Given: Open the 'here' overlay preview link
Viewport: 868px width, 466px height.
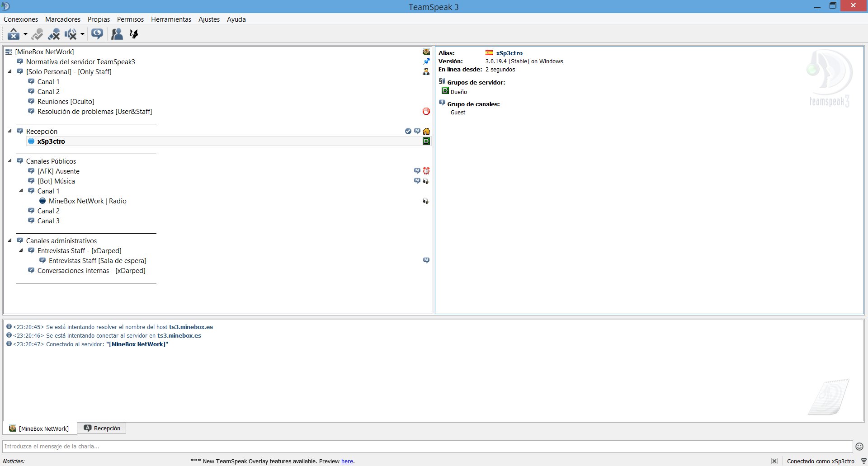Looking at the screenshot, I should tap(347, 461).
